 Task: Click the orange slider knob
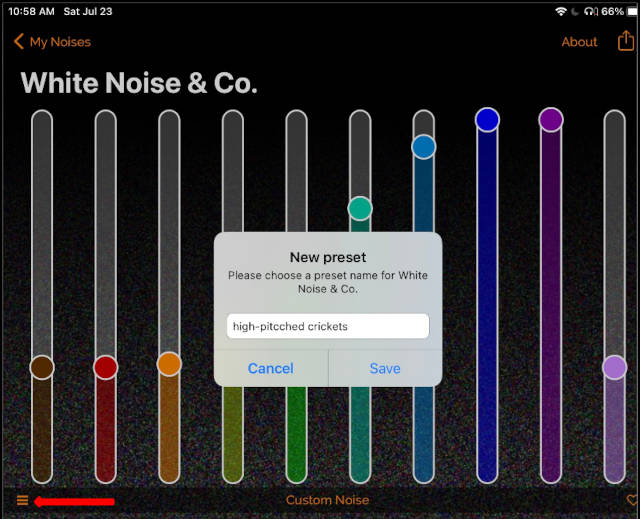(x=169, y=364)
